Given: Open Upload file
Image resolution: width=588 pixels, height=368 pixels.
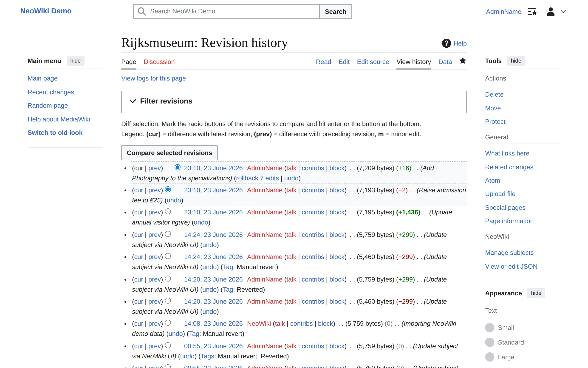Looking at the screenshot, I should pyautogui.click(x=500, y=194).
